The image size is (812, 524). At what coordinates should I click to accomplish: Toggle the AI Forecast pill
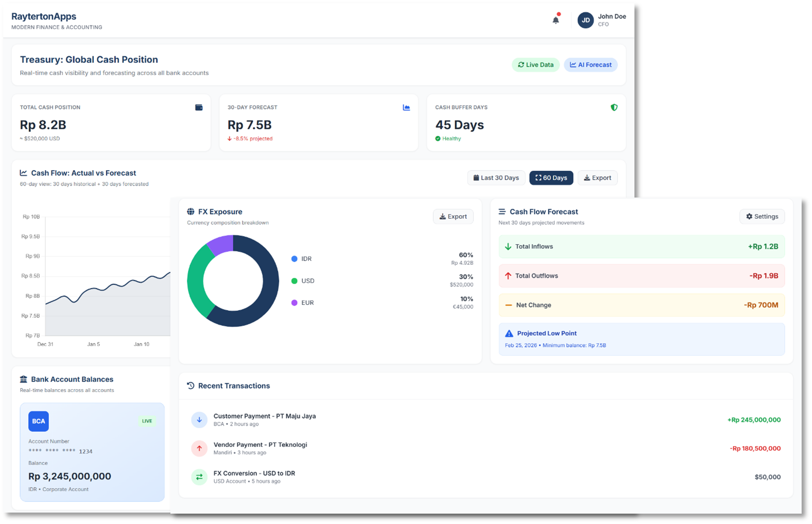tap(591, 65)
